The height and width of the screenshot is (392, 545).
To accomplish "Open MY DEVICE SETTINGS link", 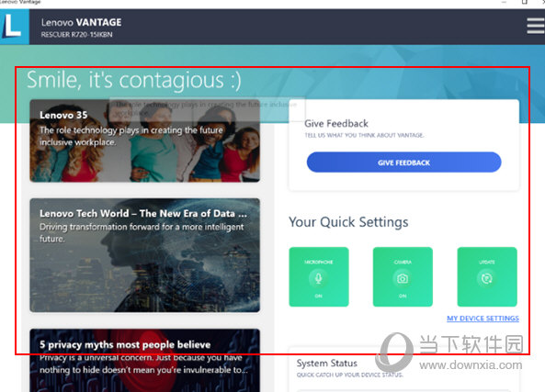I will 483,318.
